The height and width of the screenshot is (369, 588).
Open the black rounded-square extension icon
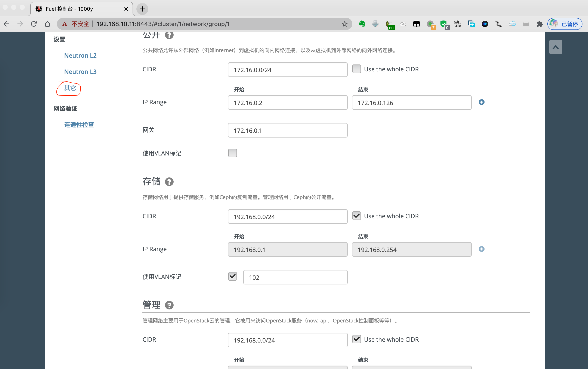(416, 24)
